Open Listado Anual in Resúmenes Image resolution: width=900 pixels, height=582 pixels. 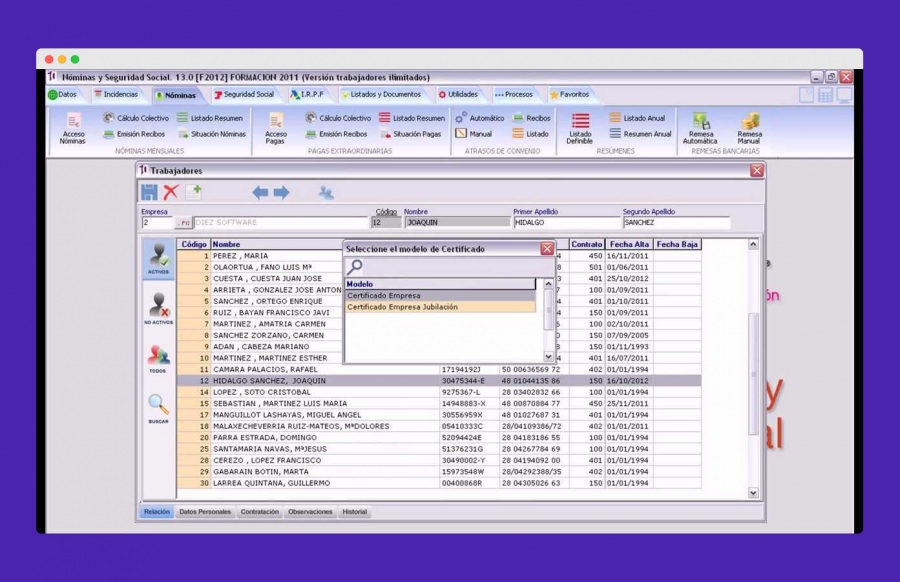637,118
